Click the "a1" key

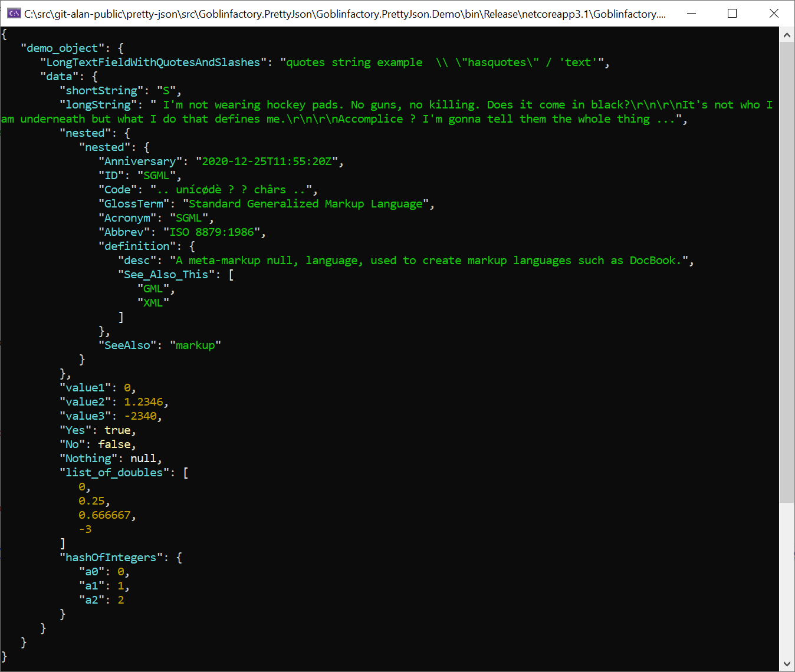pyautogui.click(x=91, y=586)
